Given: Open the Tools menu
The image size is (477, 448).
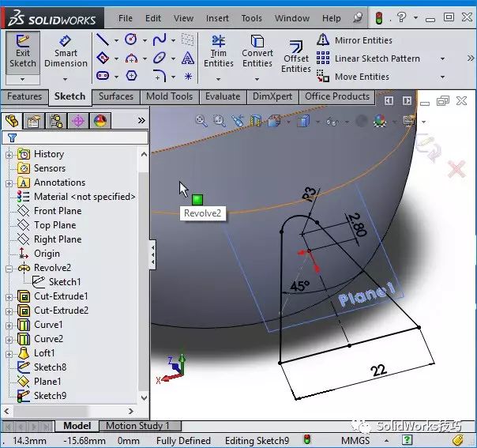Looking at the screenshot, I should pos(252,18).
